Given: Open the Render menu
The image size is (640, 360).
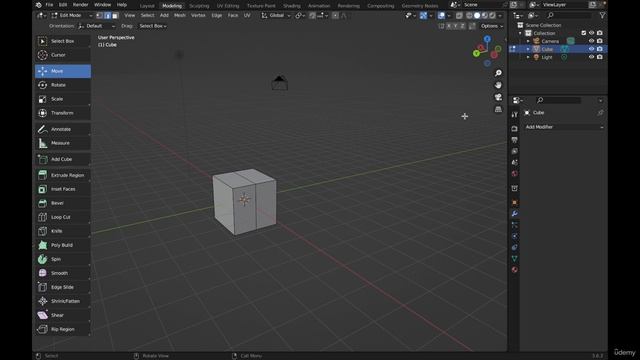Looking at the screenshot, I should pos(80,5).
